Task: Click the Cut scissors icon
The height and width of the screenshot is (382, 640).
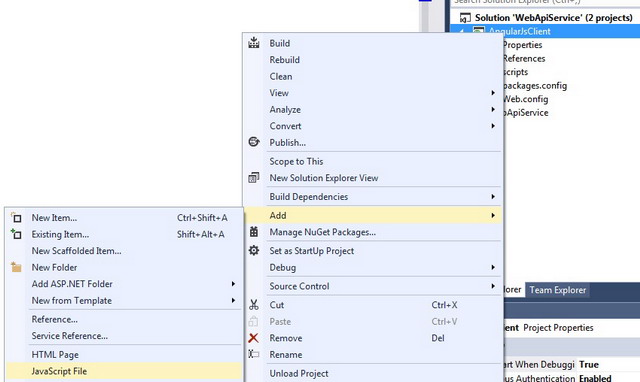Action: [253, 304]
